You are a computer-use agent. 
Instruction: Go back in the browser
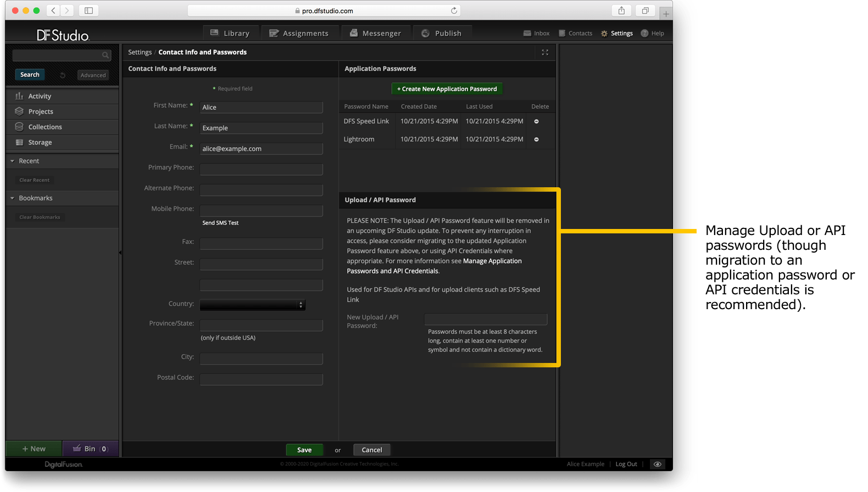pyautogui.click(x=53, y=10)
